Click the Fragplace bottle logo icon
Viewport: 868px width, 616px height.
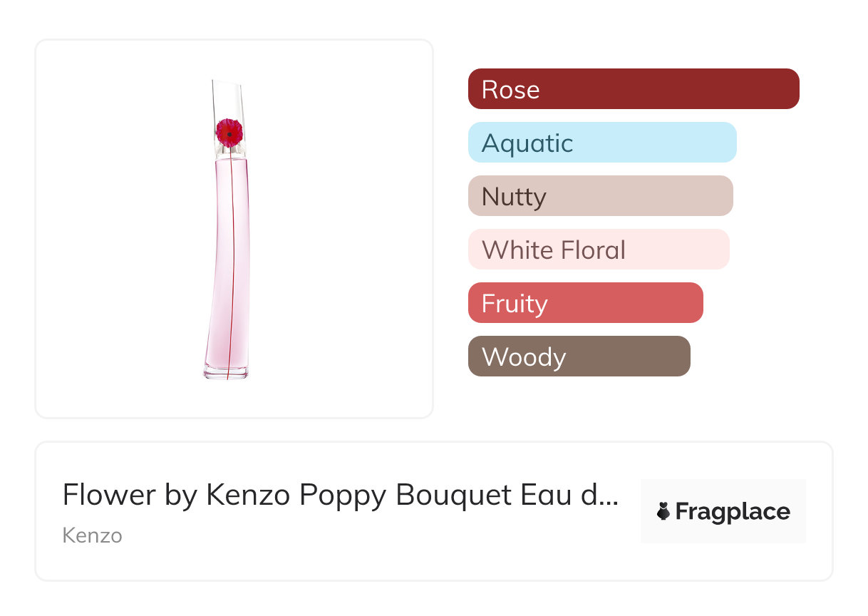click(x=663, y=511)
